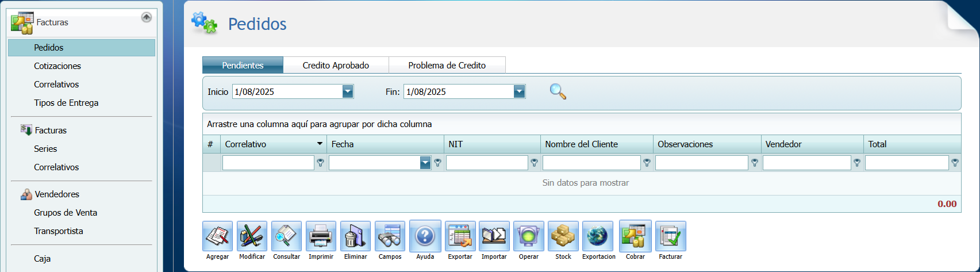Viewport: 980px width, 272px height.
Task: Click the magnifying glass search icon
Action: point(558,91)
